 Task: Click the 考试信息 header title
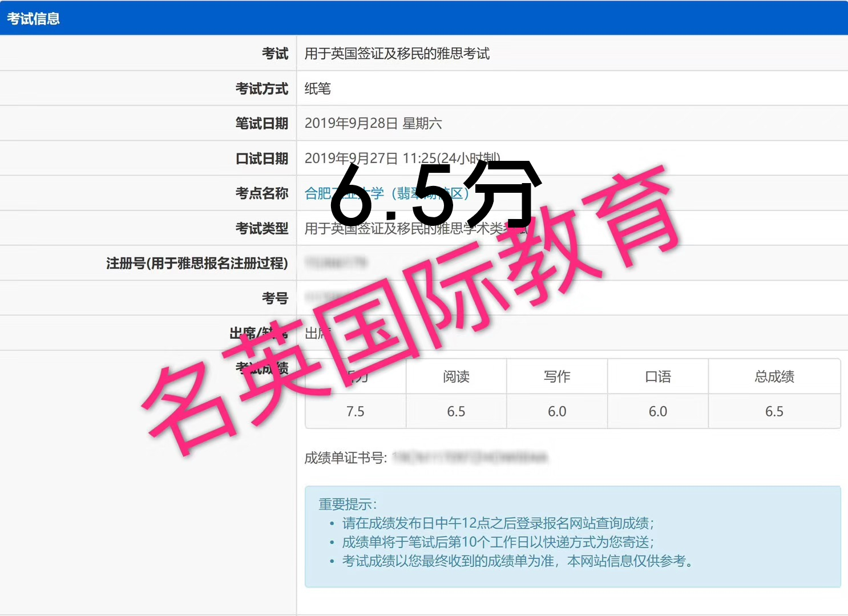point(33,19)
